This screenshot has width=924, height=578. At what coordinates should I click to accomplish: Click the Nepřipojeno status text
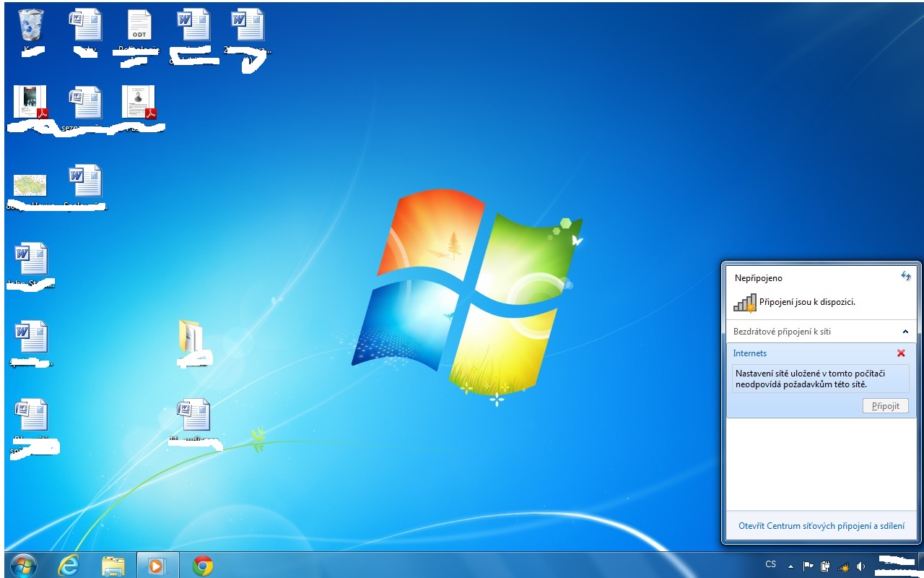click(758, 278)
